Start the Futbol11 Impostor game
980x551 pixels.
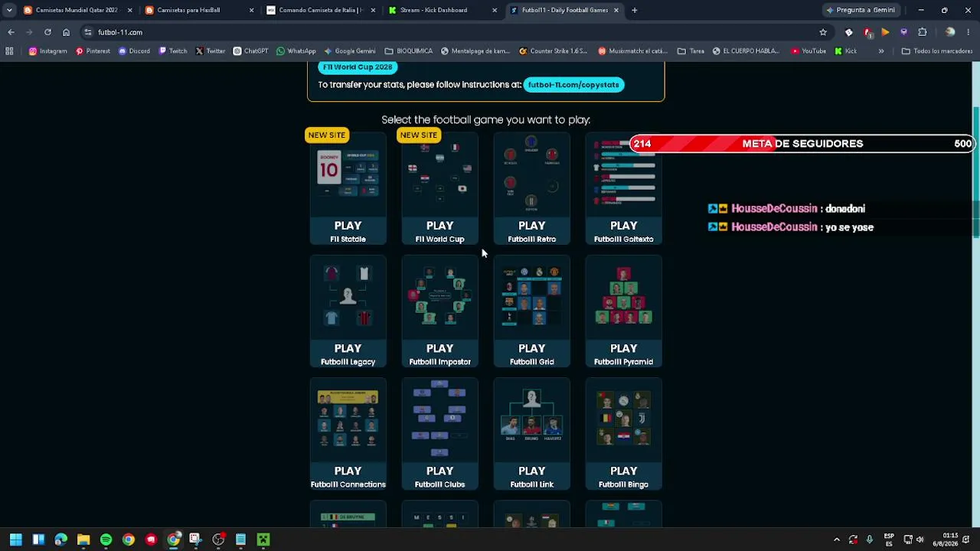(x=439, y=311)
